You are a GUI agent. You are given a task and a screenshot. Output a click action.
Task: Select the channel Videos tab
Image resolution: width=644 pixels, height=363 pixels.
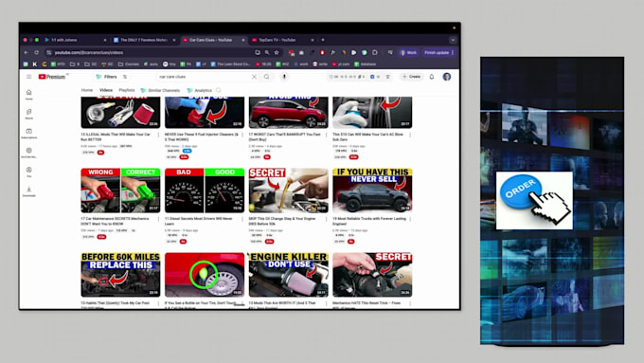pos(106,90)
